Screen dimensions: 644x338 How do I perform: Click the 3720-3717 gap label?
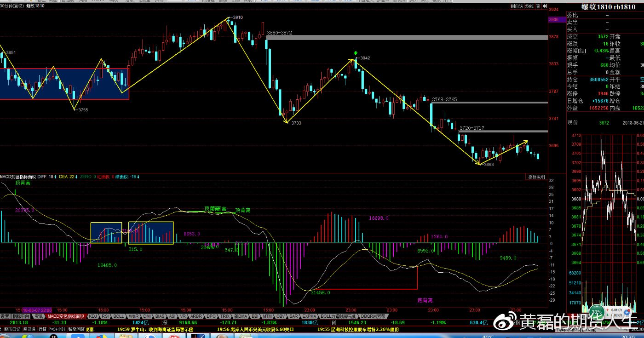coord(471,128)
